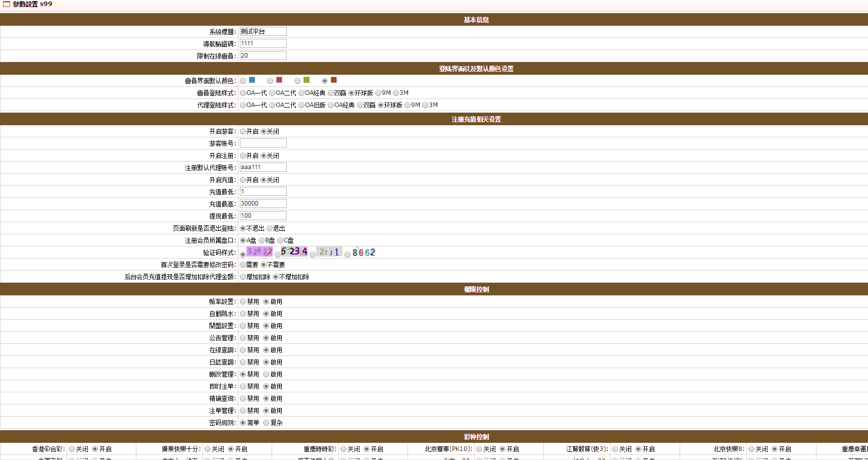868x460 pixels.
Task: Click the 充值最高 field showing 30000
Action: pos(263,203)
